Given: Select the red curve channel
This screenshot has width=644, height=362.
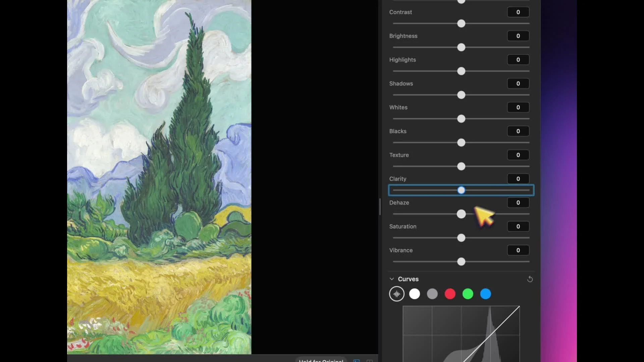Looking at the screenshot, I should (x=450, y=294).
